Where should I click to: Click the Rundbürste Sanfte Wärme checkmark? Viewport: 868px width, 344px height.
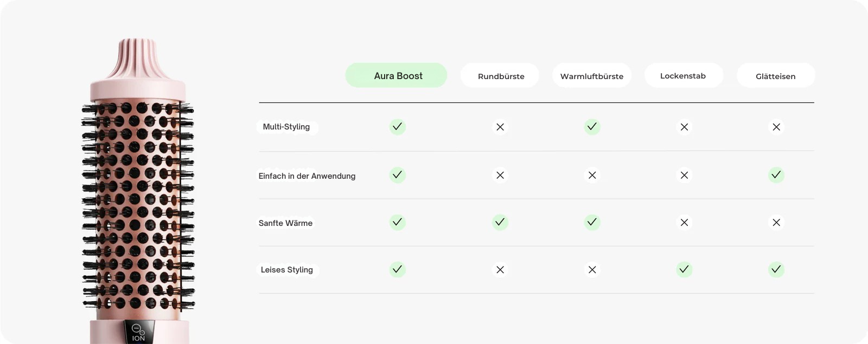tap(500, 222)
